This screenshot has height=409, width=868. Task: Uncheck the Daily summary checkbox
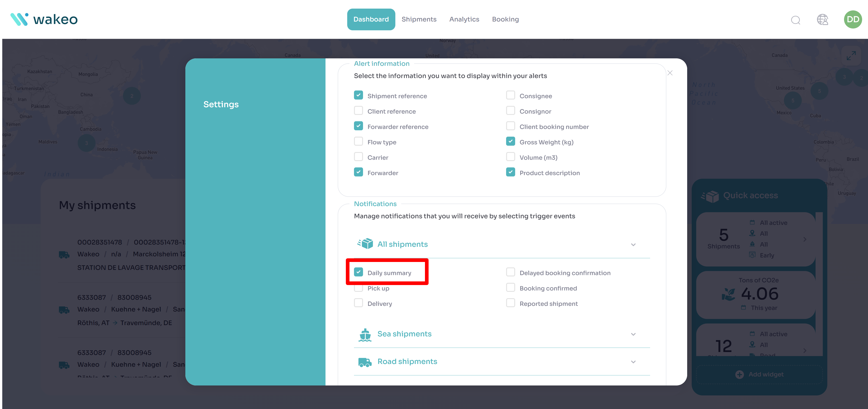pos(359,272)
